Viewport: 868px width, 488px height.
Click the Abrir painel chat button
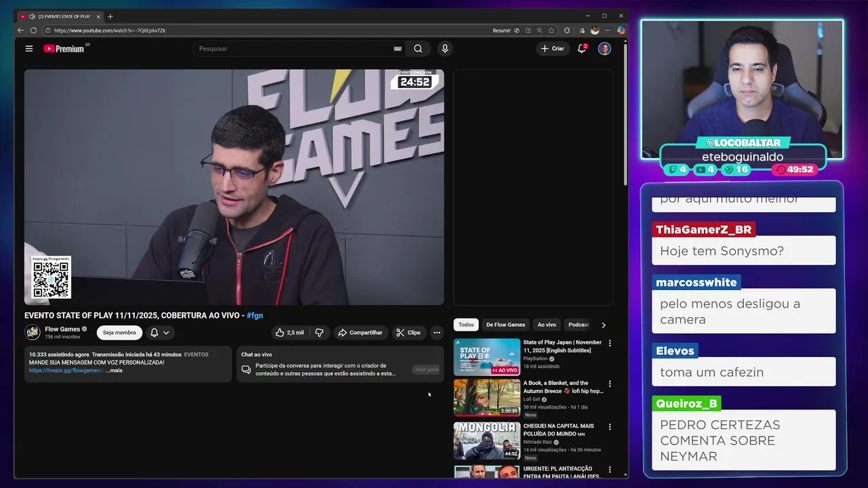pyautogui.click(x=427, y=369)
